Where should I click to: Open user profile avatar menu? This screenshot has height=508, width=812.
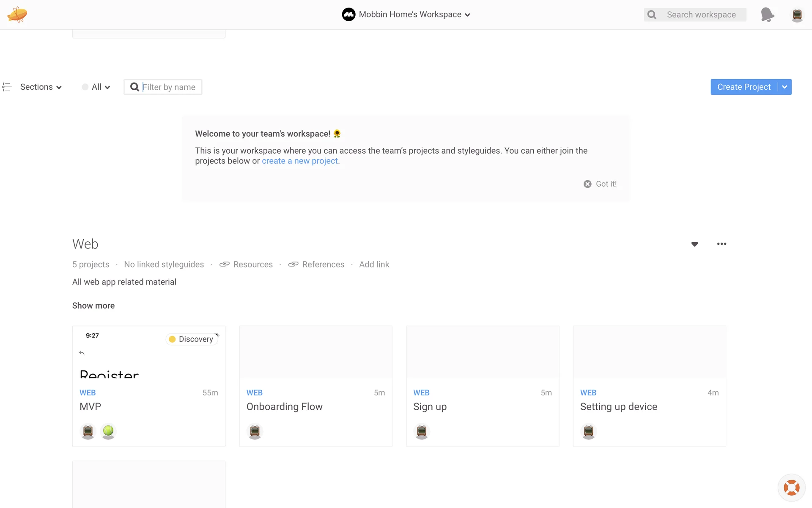pos(797,15)
